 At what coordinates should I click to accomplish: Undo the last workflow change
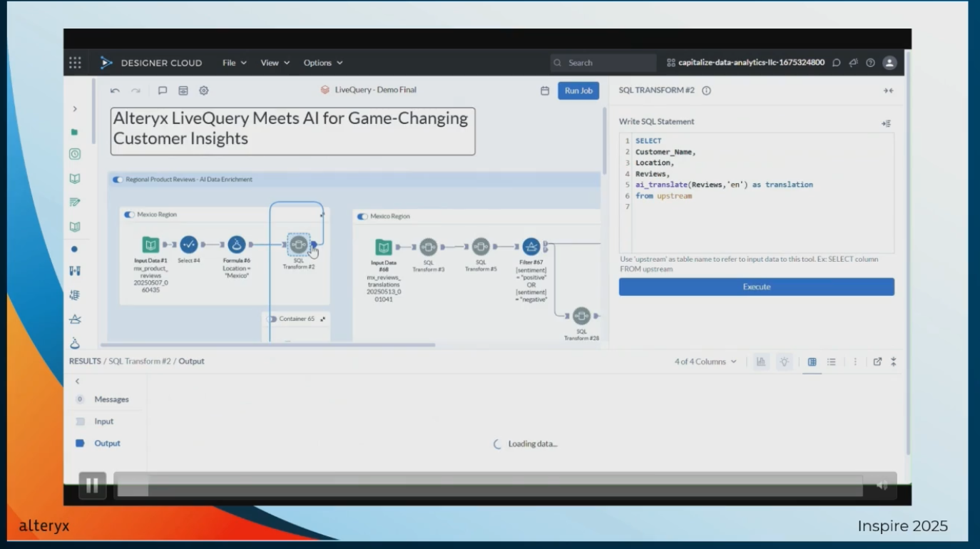pyautogui.click(x=116, y=91)
